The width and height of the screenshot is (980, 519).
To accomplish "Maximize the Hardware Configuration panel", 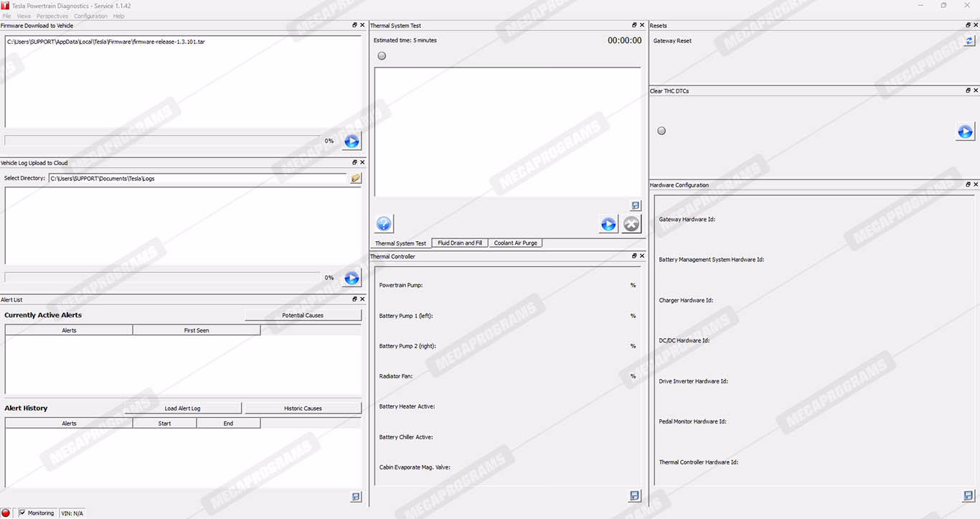I will (968, 184).
